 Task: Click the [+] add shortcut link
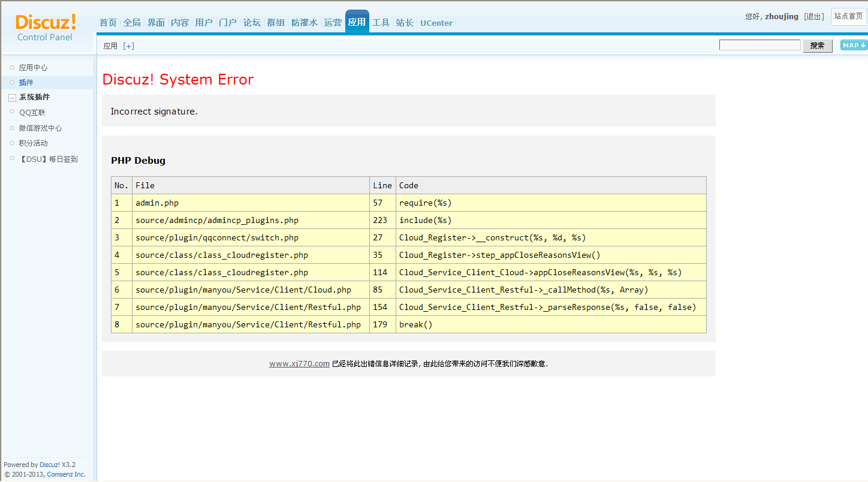click(x=128, y=46)
